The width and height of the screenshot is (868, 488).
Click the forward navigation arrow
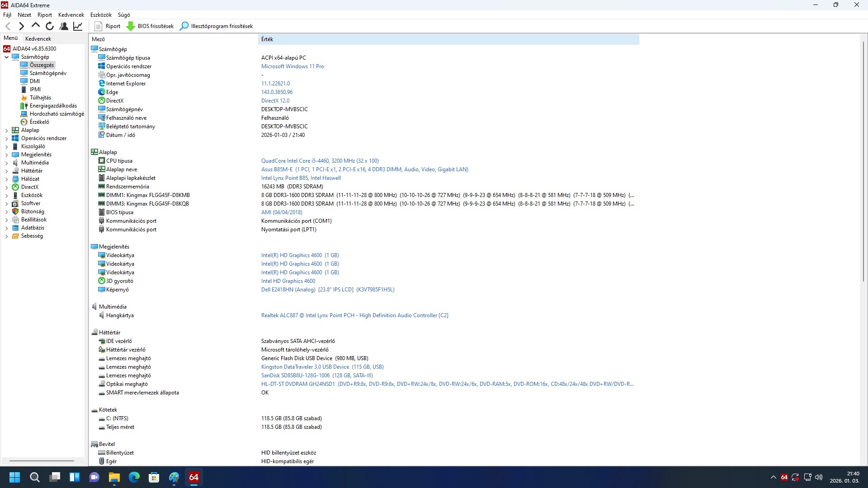pos(21,26)
